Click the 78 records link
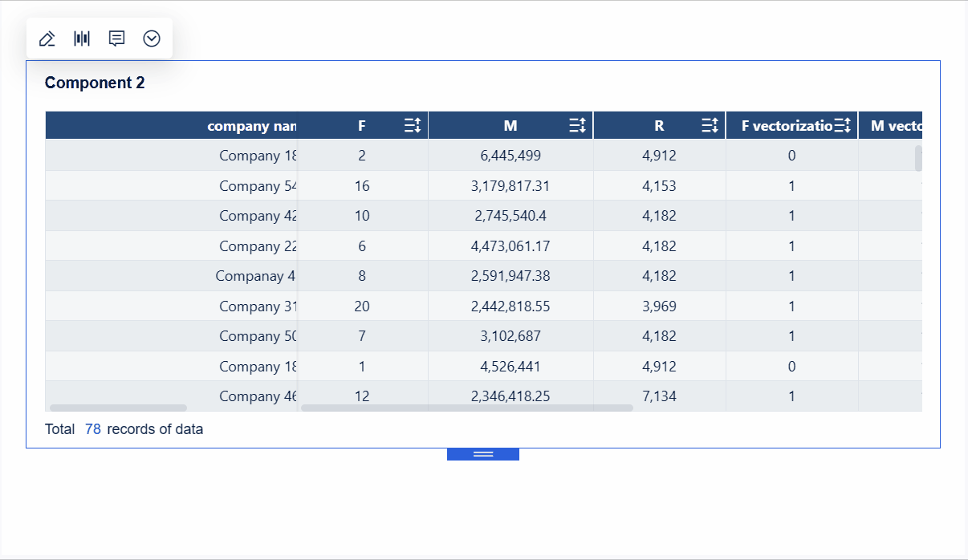 tap(92, 429)
